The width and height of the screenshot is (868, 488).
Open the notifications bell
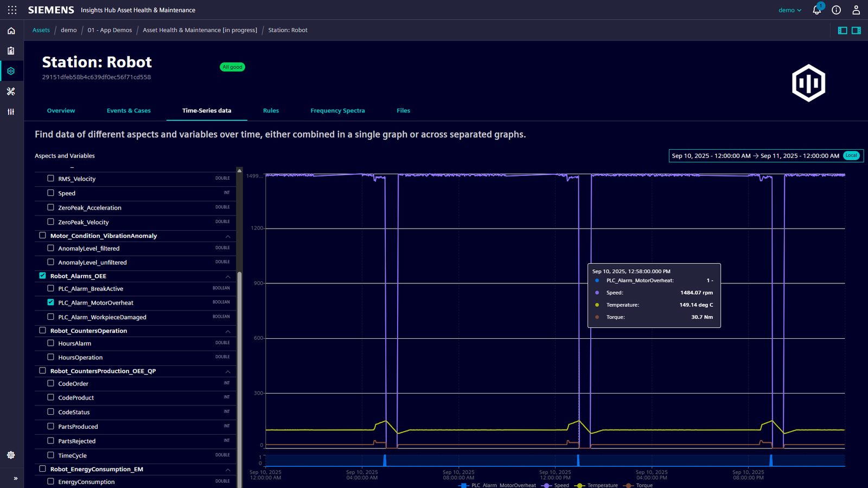tap(816, 10)
